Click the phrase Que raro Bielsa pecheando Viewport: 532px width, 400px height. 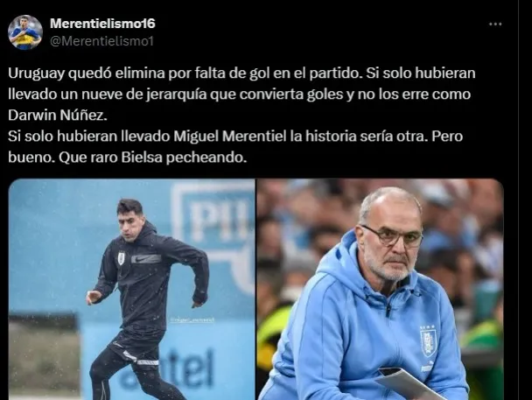pyautogui.click(x=152, y=158)
